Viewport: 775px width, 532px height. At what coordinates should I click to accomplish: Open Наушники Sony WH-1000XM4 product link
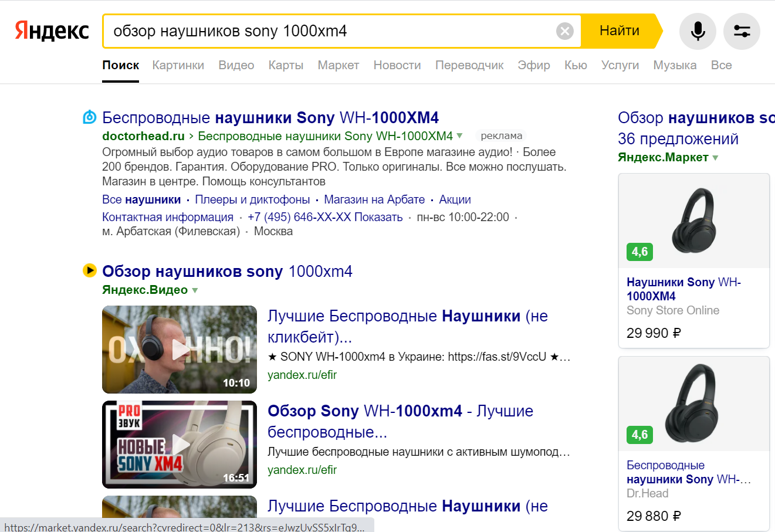[x=683, y=289]
